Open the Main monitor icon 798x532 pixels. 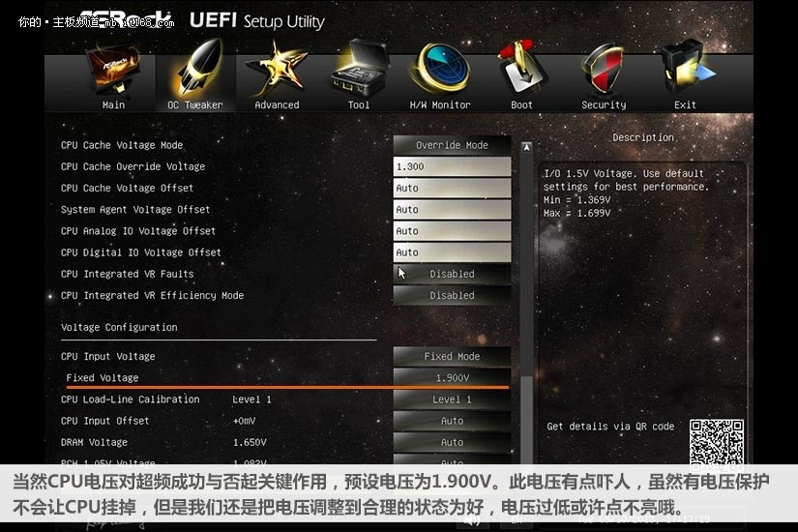113,71
